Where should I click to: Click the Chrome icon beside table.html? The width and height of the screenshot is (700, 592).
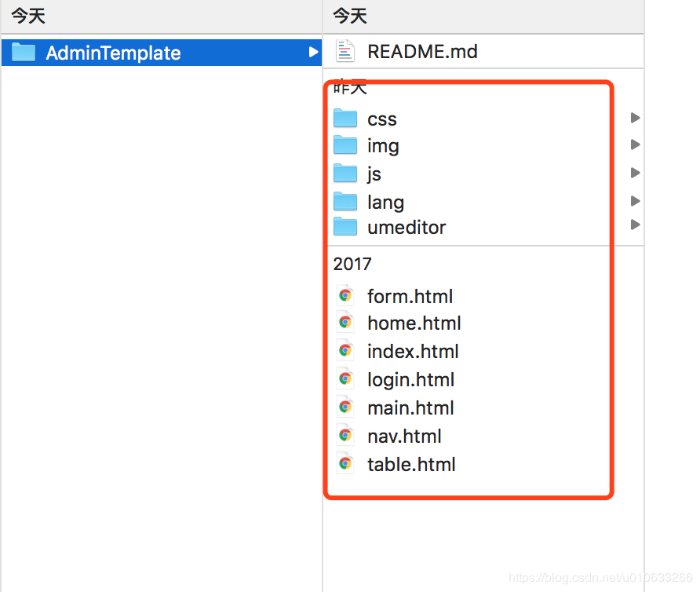345,464
